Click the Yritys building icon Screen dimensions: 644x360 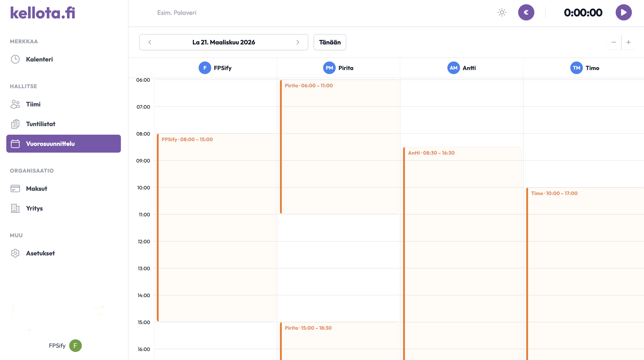[15, 208]
